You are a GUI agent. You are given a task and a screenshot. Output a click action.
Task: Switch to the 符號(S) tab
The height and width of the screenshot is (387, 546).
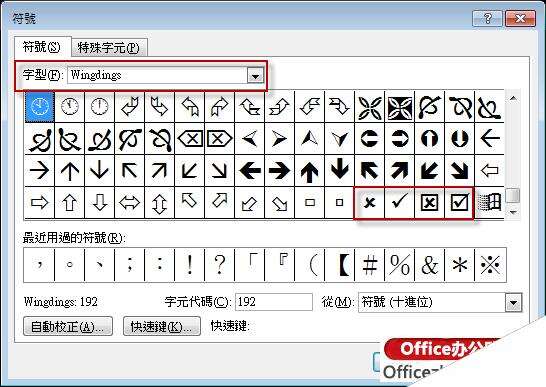pyautogui.click(x=41, y=47)
